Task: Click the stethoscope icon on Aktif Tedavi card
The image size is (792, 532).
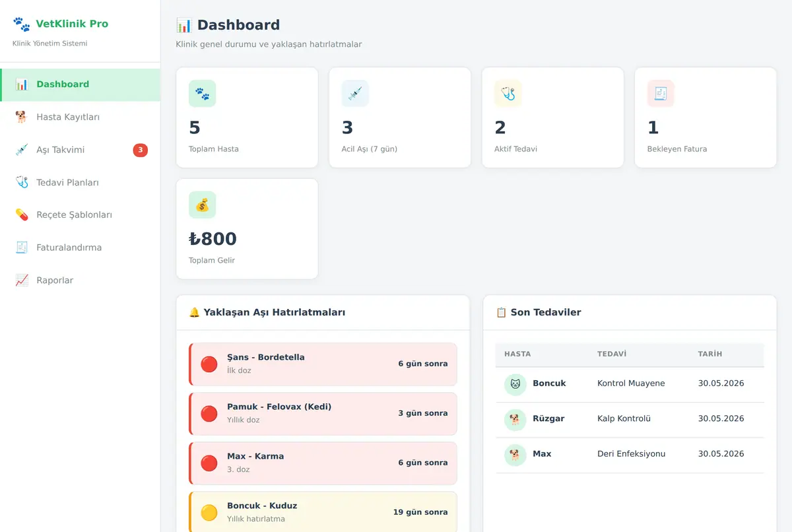Action: (508, 94)
